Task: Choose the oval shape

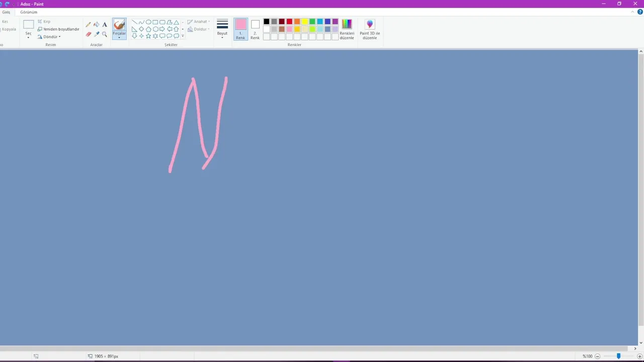Action: click(x=148, y=22)
